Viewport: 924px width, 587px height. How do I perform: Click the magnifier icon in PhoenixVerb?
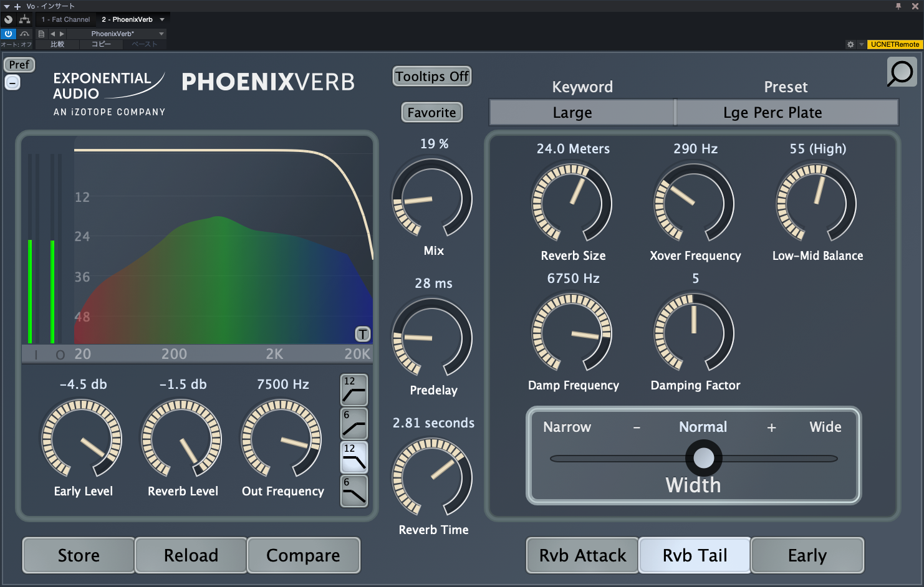900,73
